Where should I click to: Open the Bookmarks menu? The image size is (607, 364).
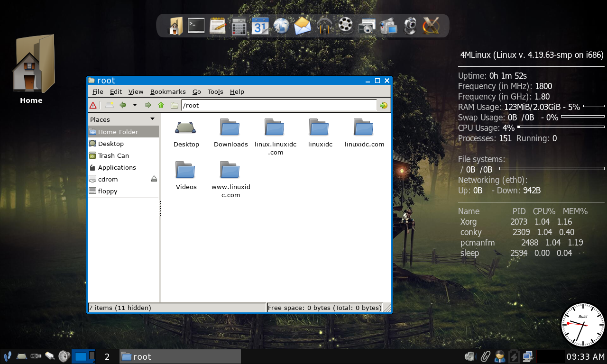(168, 91)
